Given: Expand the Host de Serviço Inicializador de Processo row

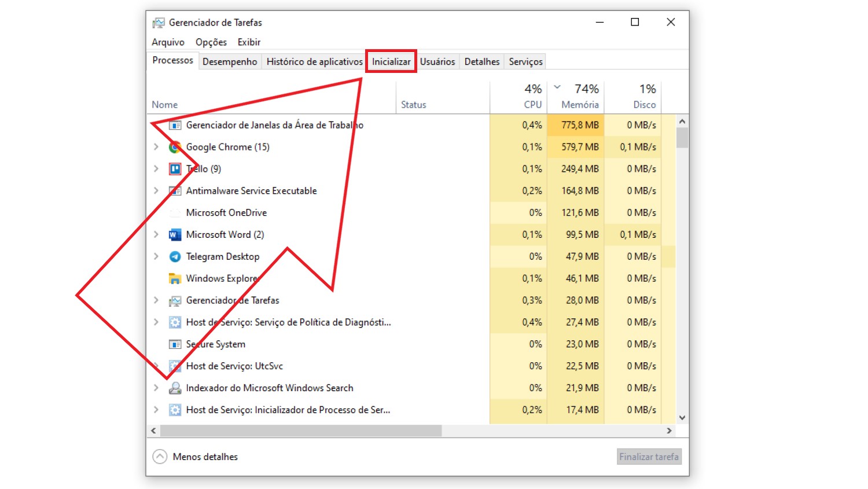Looking at the screenshot, I should (156, 410).
